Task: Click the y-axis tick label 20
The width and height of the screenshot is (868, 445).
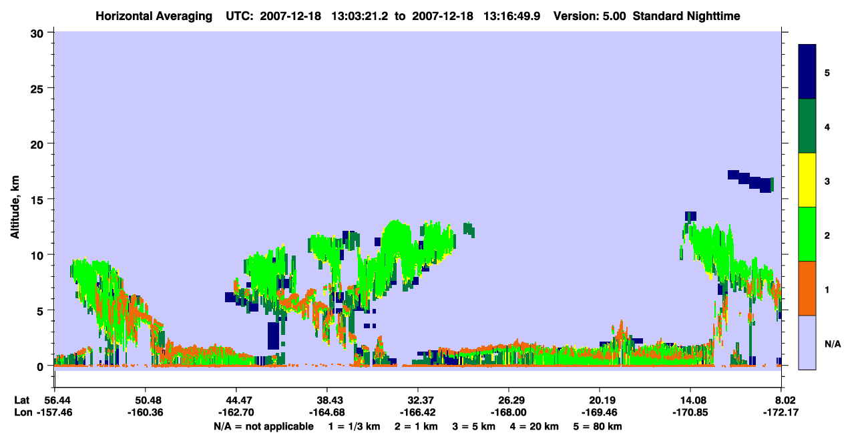Action: click(x=38, y=143)
